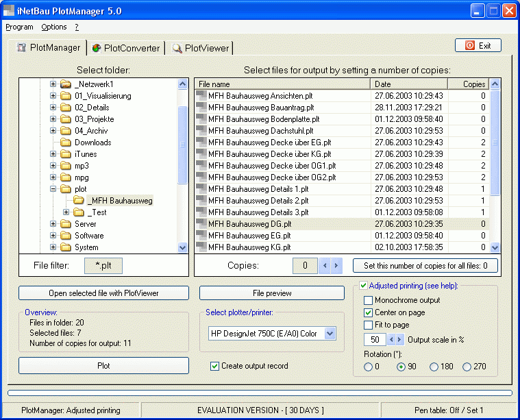Click the _Test folder icon
Viewport: 520px width, 420px height.
pos(79,212)
